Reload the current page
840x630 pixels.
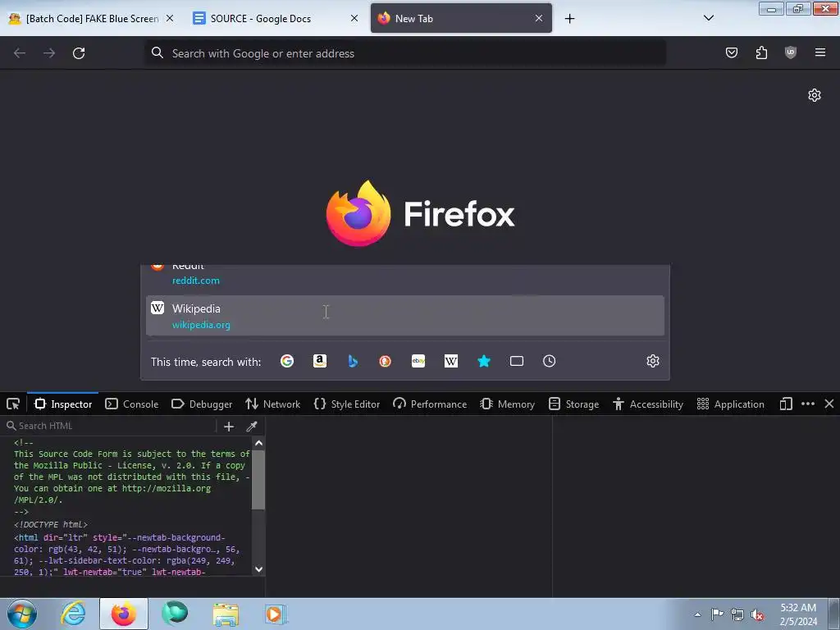click(79, 53)
